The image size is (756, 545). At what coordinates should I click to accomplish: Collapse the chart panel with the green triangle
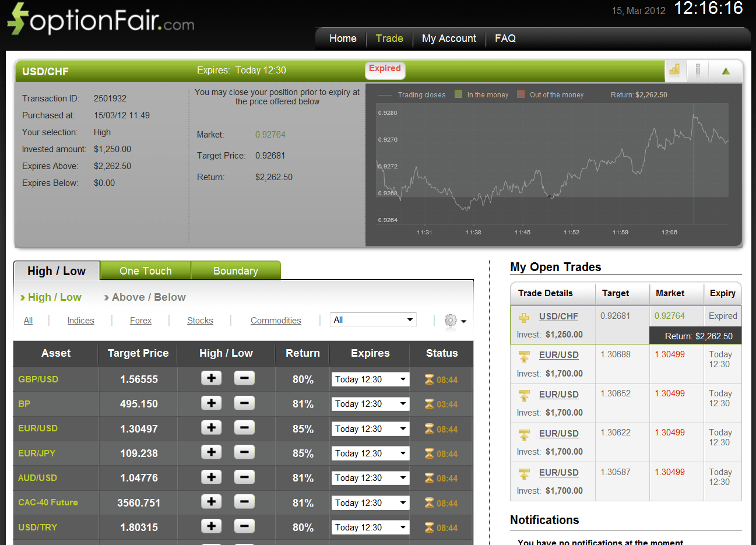click(726, 70)
